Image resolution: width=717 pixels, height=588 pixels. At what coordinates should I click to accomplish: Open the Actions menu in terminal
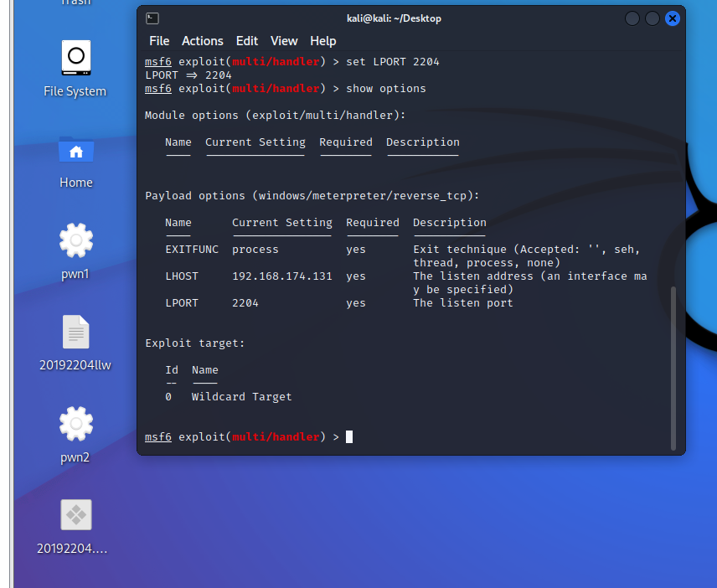pyautogui.click(x=203, y=41)
